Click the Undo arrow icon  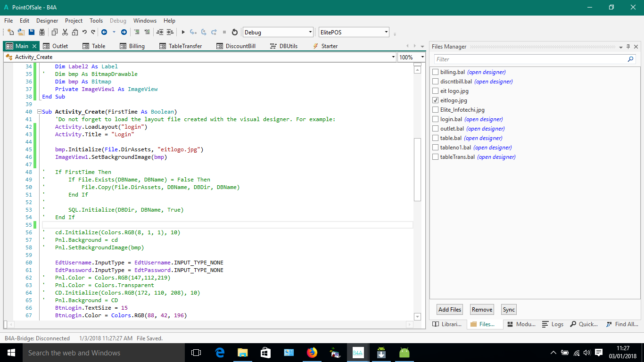84,32
